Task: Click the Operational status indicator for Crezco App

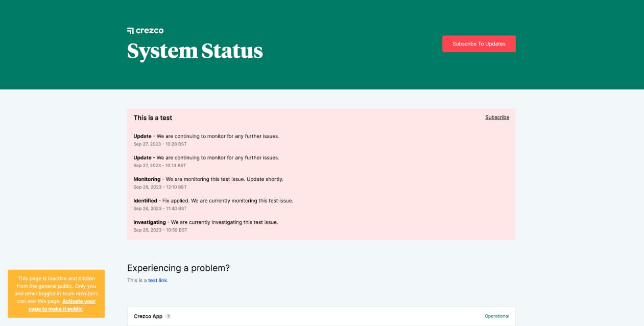Action: (496, 316)
